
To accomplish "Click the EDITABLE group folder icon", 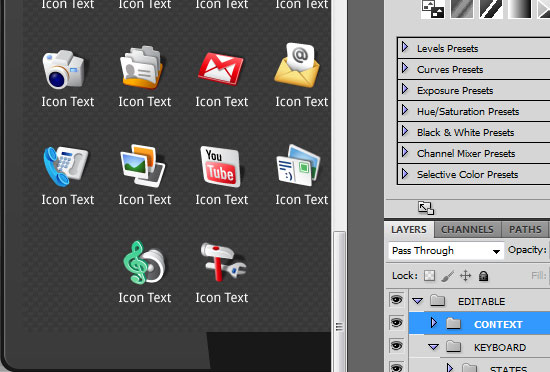I will [437, 300].
